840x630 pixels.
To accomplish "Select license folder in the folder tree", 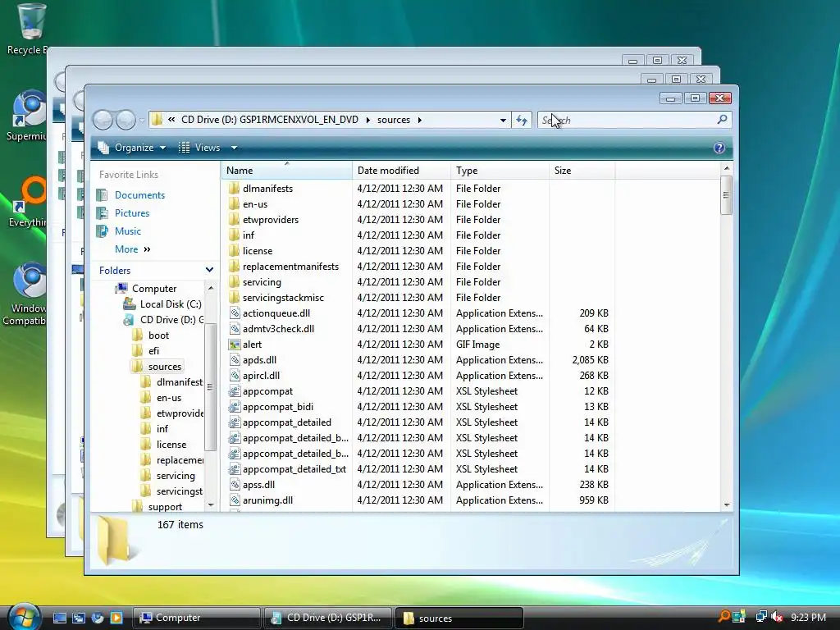I will click(x=171, y=445).
